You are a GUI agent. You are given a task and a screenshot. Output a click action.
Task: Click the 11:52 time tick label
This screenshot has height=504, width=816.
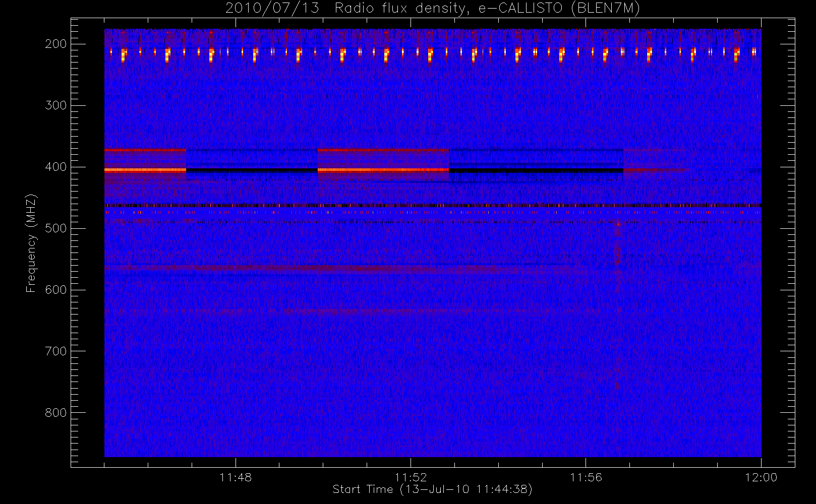coord(411,477)
